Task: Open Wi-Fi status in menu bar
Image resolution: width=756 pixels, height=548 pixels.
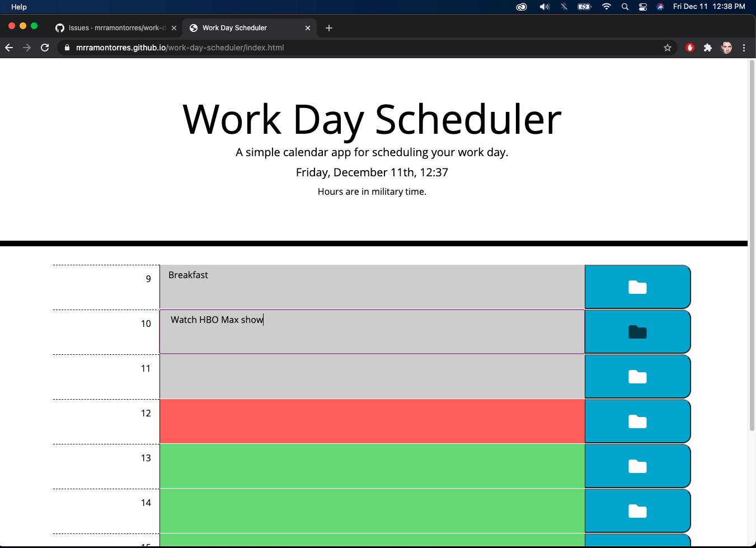Action: [x=607, y=7]
